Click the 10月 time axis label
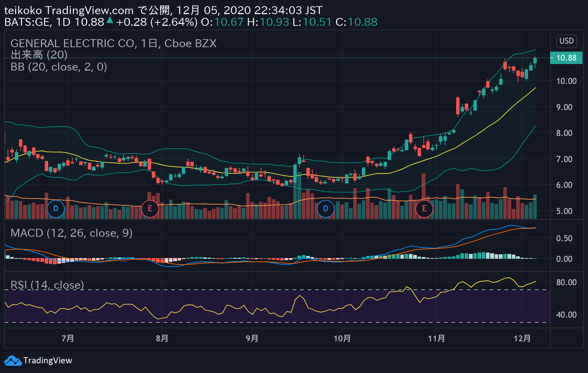This screenshot has height=373, width=588. 342,338
